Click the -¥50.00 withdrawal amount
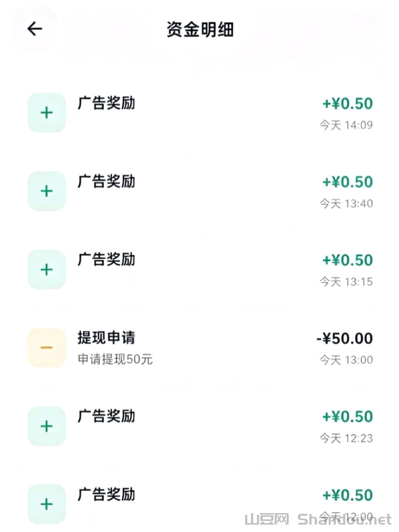Screen dimensions: 399x532 [x=345, y=339]
